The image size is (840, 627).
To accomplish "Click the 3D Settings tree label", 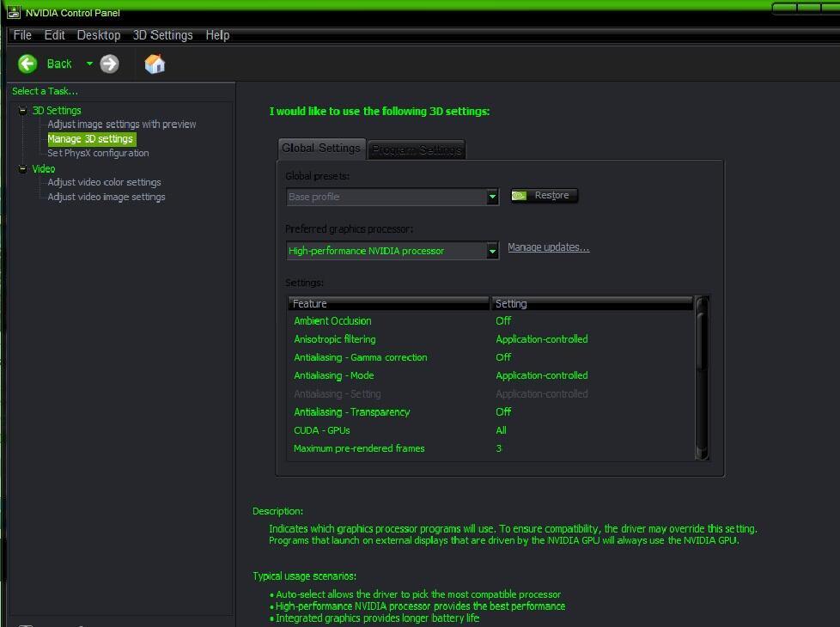I will (x=57, y=111).
